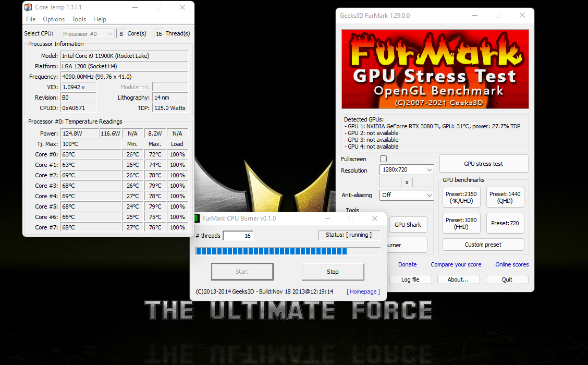Enable the Fullscreen checkbox
Viewport: 588px width, 365px height.
pos(384,159)
